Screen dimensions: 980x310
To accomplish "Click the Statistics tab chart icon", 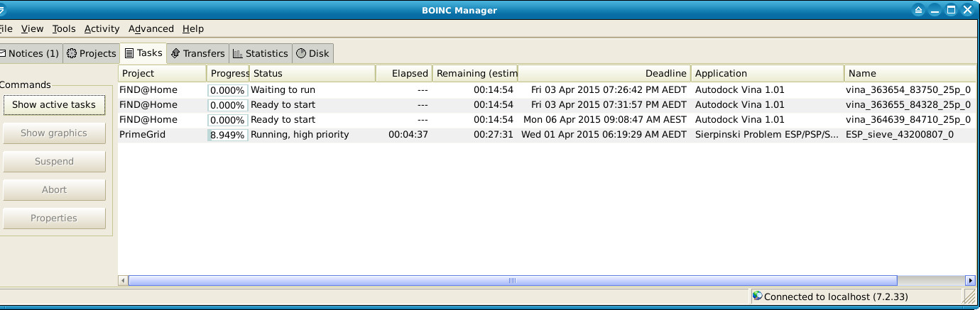I will pos(238,53).
